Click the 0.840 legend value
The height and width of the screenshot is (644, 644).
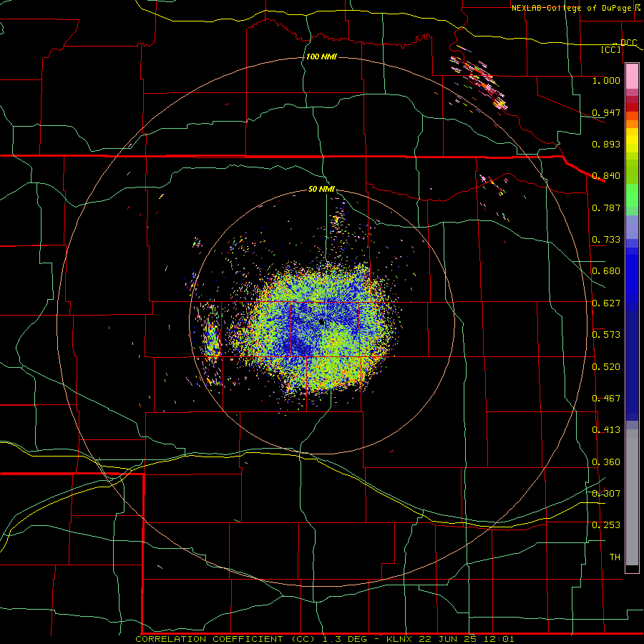[x=606, y=176]
